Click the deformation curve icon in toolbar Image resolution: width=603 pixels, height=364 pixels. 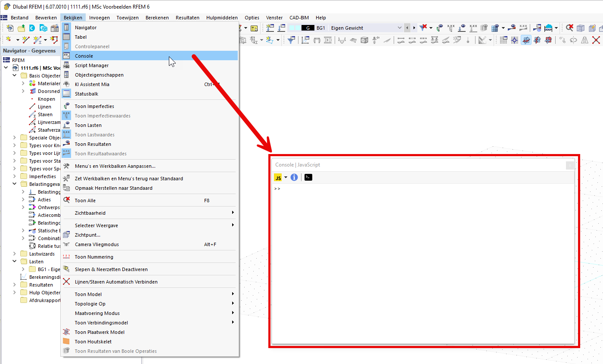342,40
